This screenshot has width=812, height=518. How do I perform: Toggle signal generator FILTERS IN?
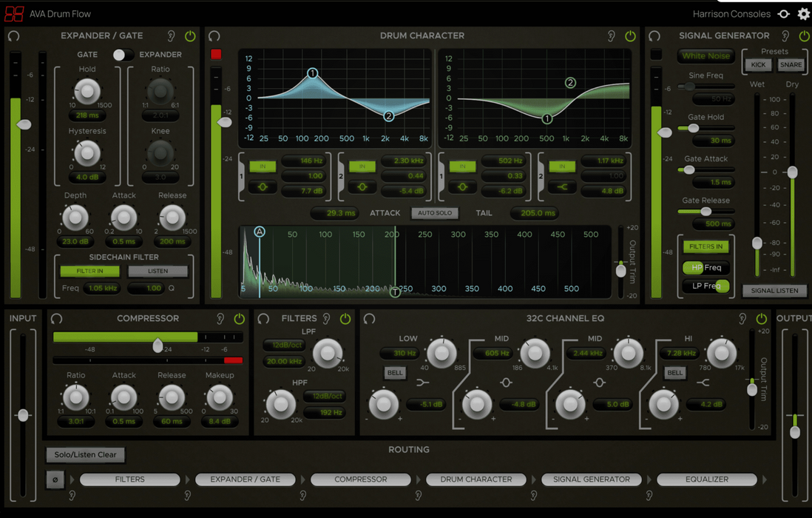tap(706, 246)
